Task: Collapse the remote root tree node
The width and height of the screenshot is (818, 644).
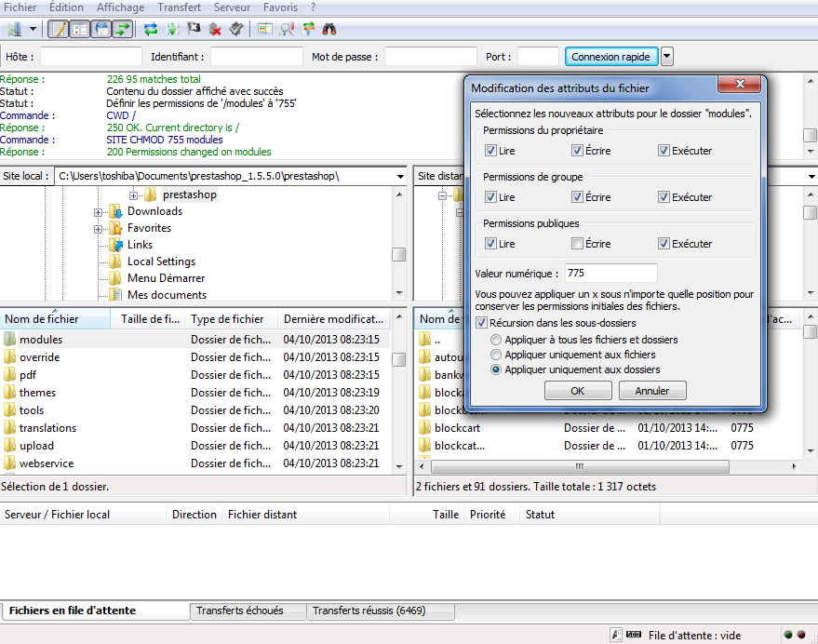Action: coord(442,195)
